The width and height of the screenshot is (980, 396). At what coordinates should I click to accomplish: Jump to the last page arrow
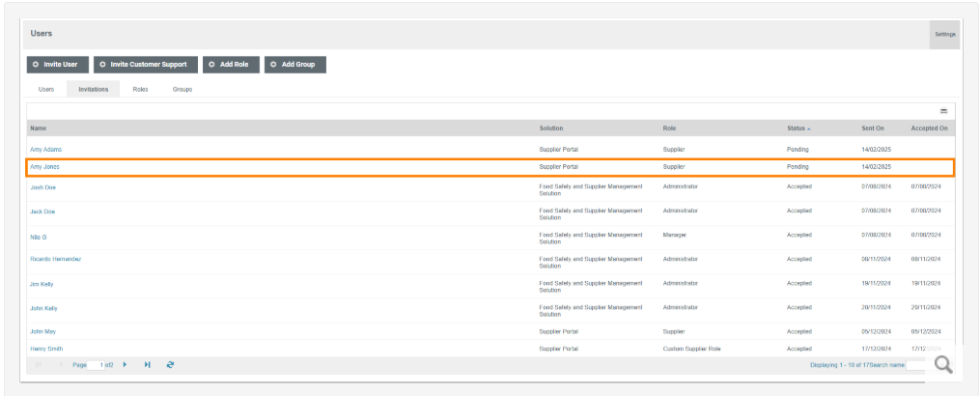(x=147, y=365)
